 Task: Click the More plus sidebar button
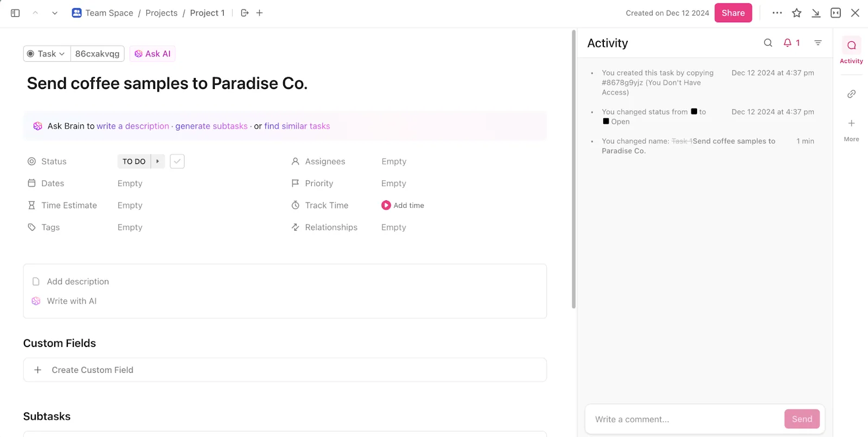click(852, 130)
